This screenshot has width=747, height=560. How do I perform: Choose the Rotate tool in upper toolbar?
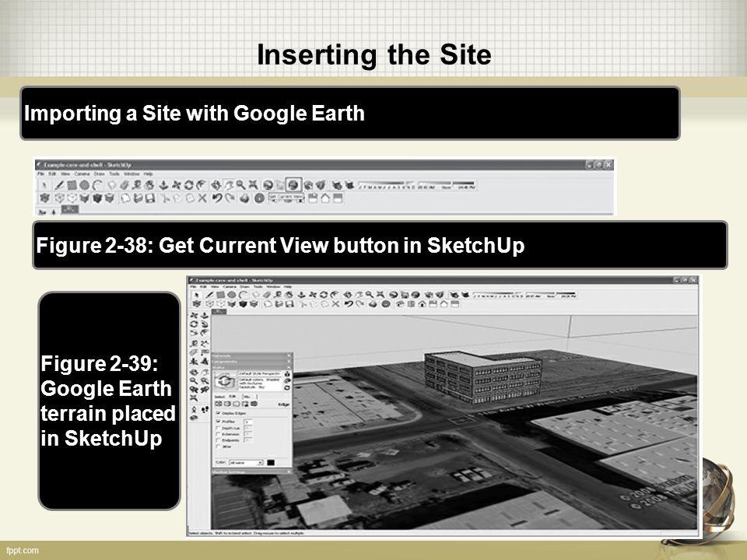(188, 185)
